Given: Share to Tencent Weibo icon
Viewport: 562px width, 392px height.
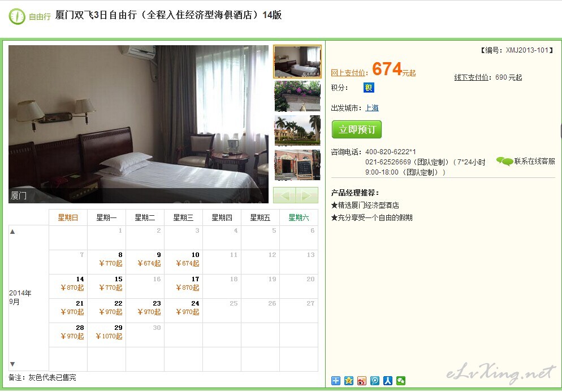Looking at the screenshot, I should 374,381.
